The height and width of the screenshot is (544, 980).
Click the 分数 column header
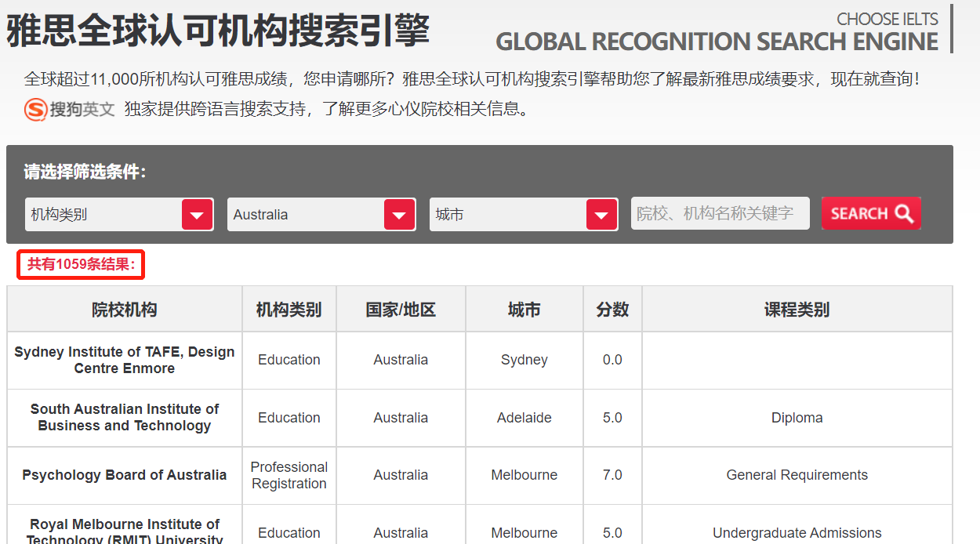coord(612,309)
